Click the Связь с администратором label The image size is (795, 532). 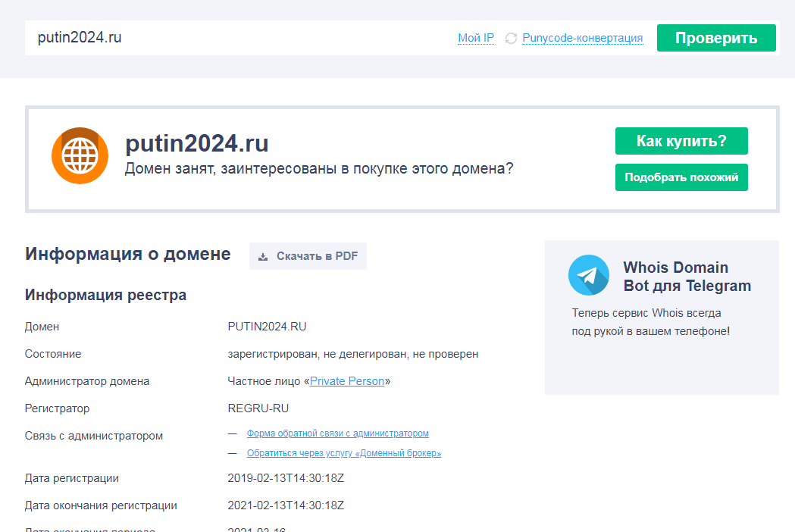tap(94, 437)
